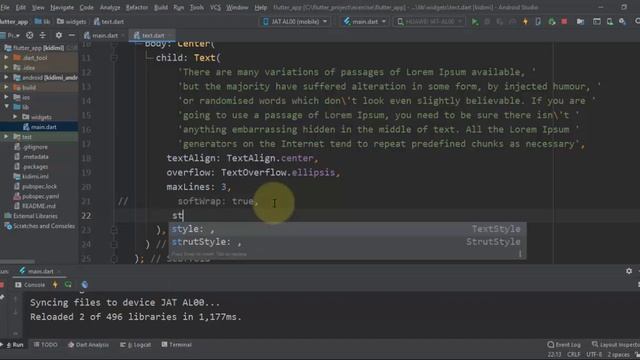Open the File menu
This screenshot has width=640, height=360.
pyautogui.click(x=5, y=7)
